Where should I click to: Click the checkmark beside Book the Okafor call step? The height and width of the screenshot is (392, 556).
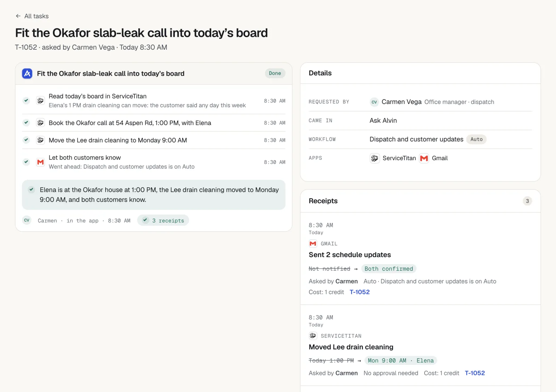pos(26,123)
